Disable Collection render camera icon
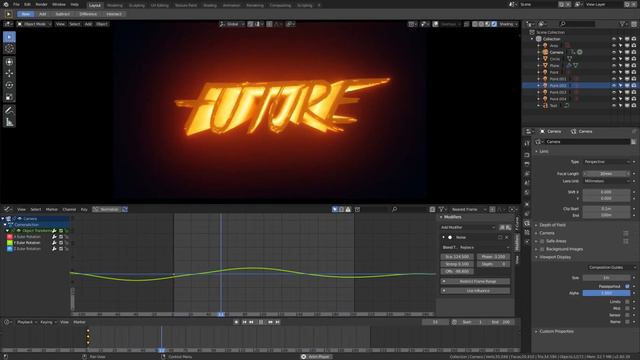 [634, 39]
